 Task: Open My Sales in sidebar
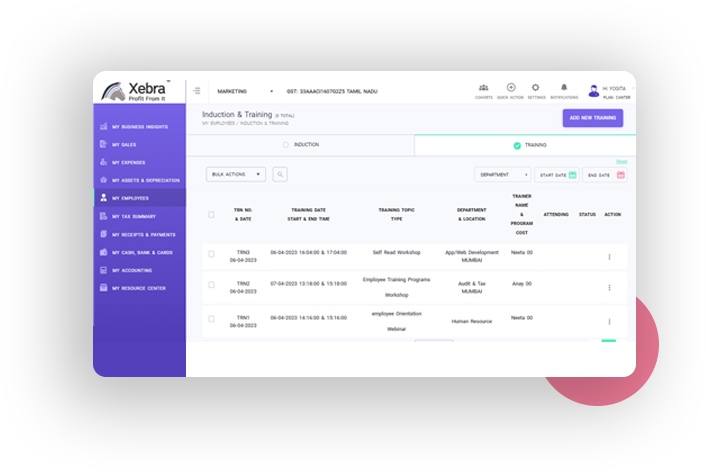125,145
